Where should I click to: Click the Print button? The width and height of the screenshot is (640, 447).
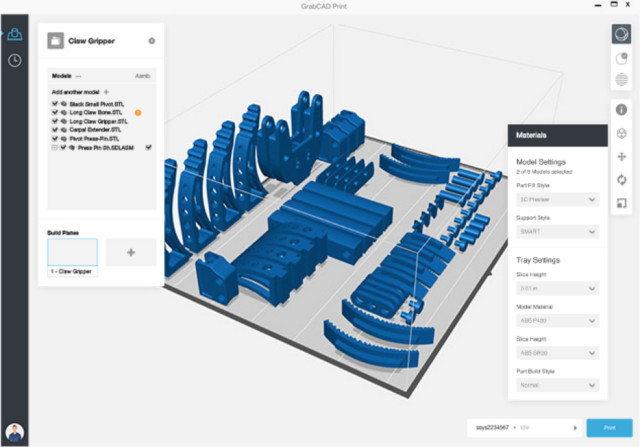(609, 427)
